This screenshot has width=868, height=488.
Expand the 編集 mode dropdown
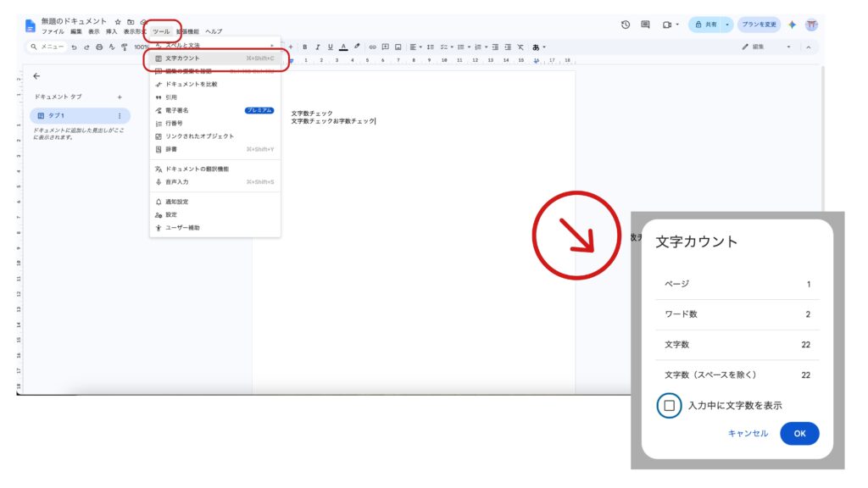click(789, 47)
